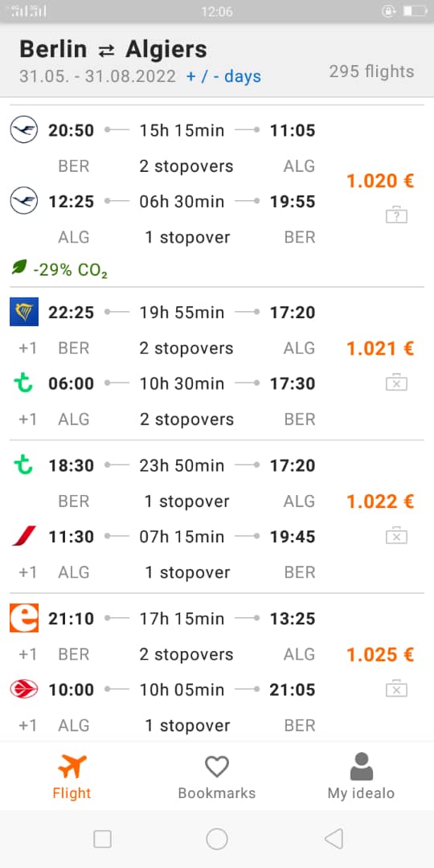Tap the Lufthansa logo on the 20:50 flight

click(24, 131)
